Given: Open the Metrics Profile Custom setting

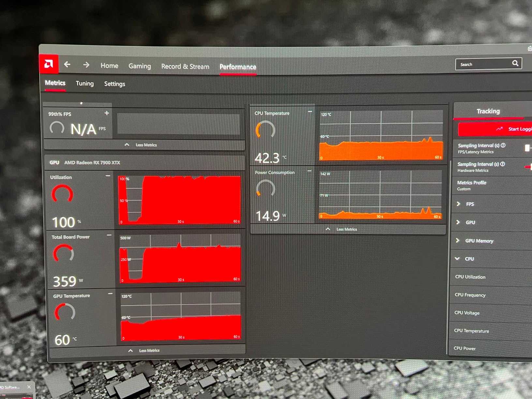Looking at the screenshot, I should pyautogui.click(x=492, y=185).
